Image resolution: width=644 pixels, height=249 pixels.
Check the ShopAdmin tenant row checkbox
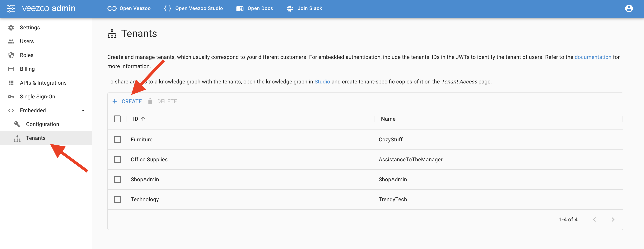click(x=117, y=180)
